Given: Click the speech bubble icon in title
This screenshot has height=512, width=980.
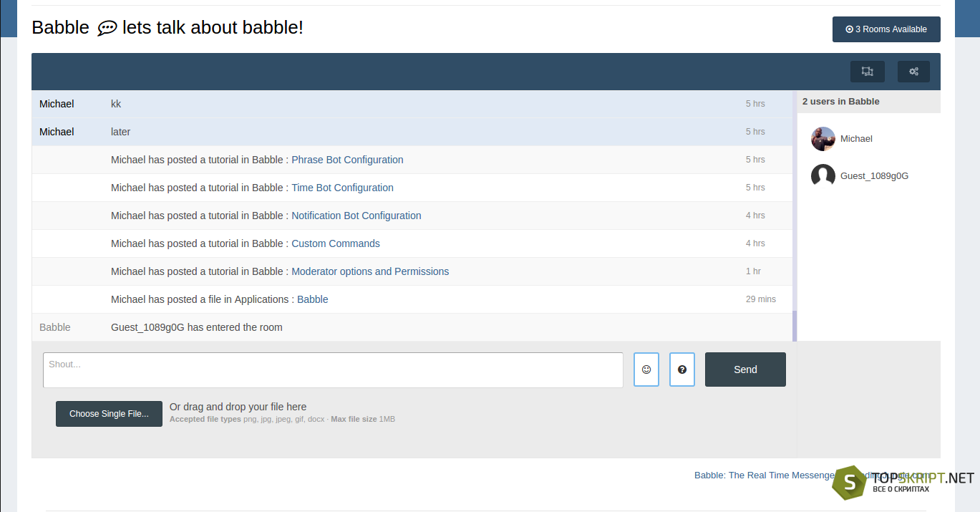Looking at the screenshot, I should [107, 28].
